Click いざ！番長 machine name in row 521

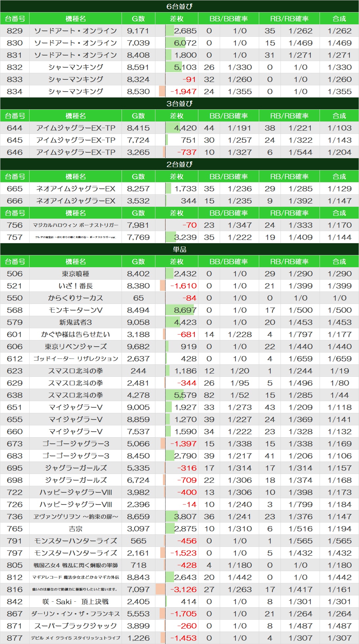coord(76,286)
